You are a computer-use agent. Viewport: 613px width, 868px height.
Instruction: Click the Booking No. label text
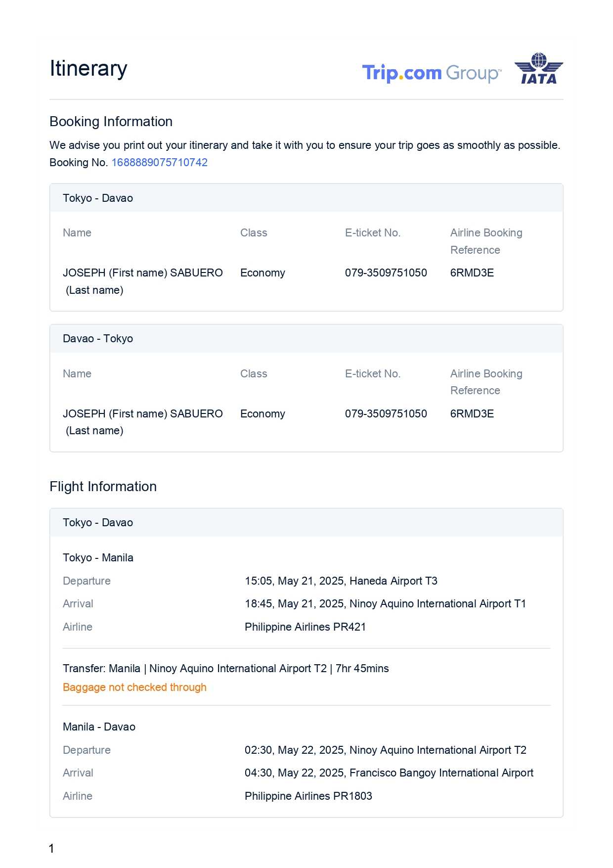point(79,163)
